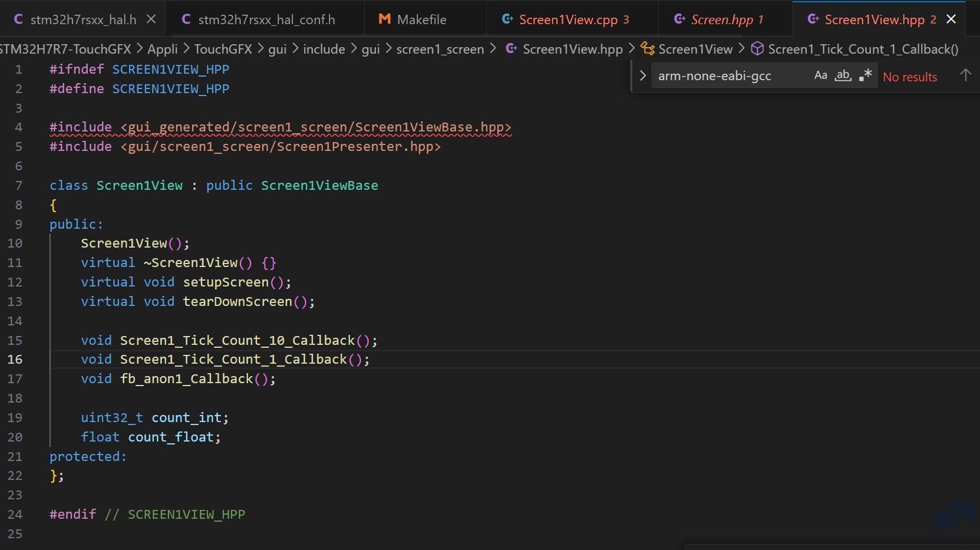Click the Screen1_Tick_Count_1_Callback() method breadcrumb
Viewport: 980px width, 550px height.
862,49
